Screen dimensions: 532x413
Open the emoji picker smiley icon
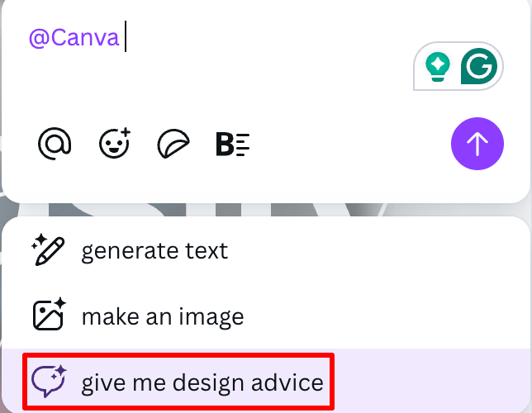point(115,145)
